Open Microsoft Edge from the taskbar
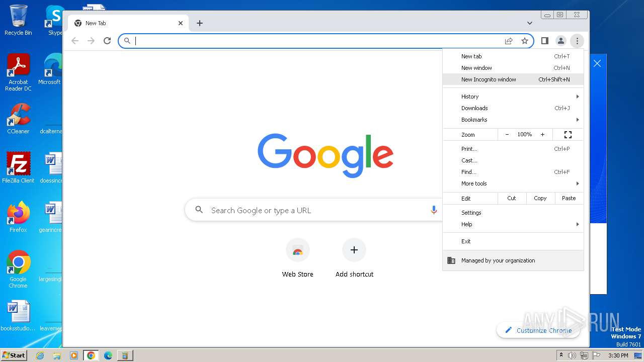 [x=108, y=355]
